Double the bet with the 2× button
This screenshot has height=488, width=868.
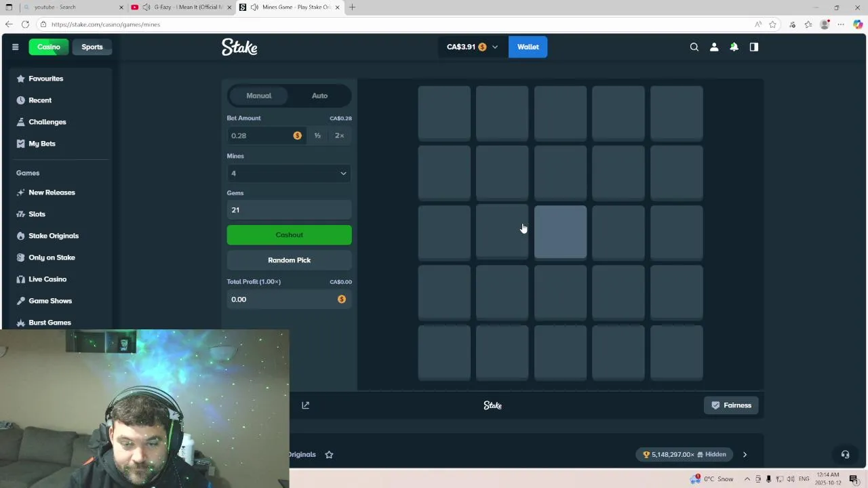339,136
